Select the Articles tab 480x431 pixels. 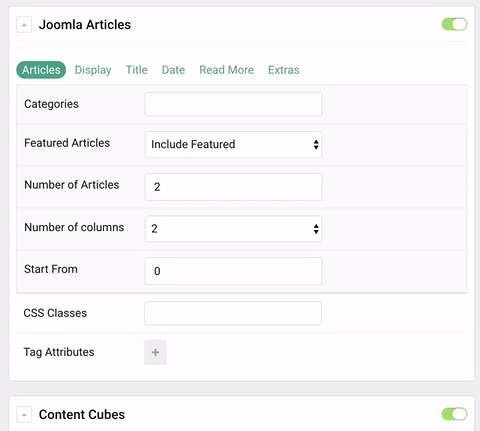(x=41, y=70)
